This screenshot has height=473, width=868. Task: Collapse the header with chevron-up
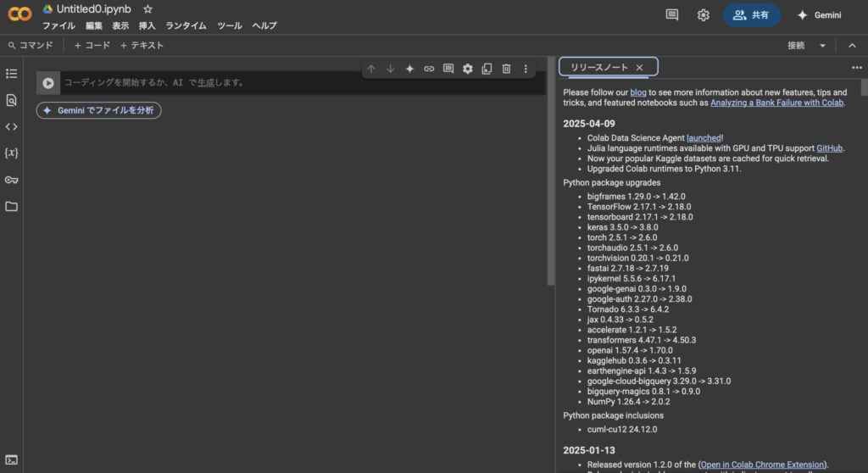point(852,46)
